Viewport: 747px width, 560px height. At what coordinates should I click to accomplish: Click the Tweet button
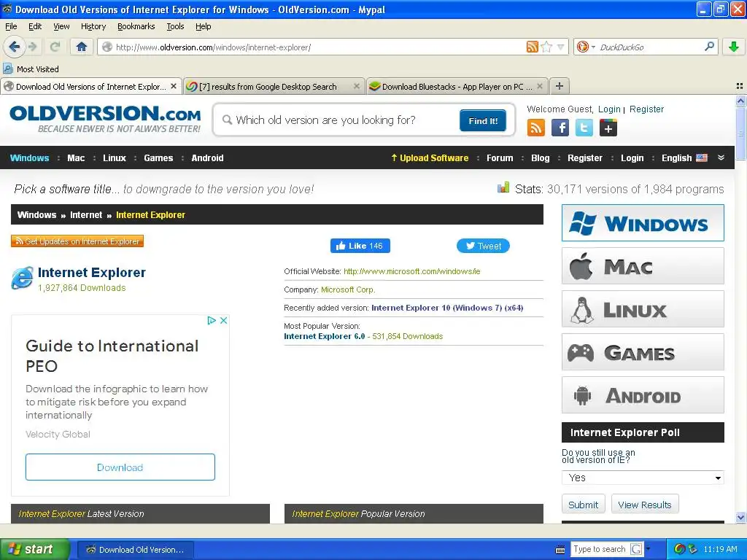(483, 246)
